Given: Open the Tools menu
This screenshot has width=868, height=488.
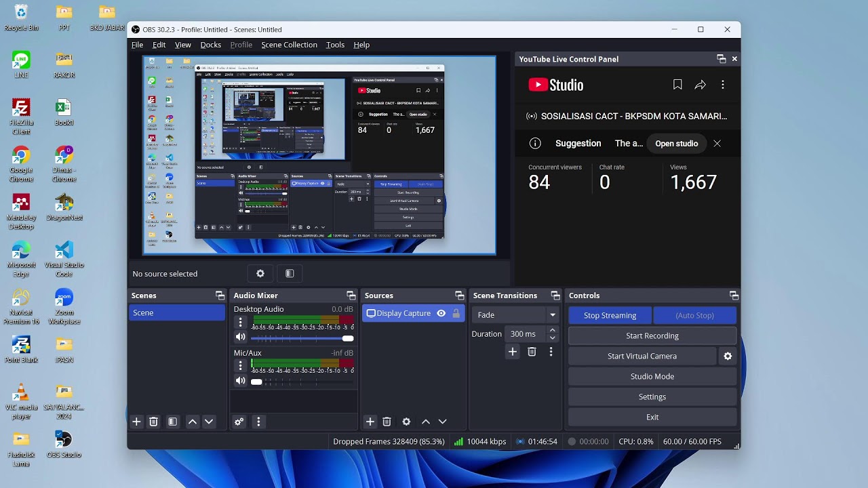Looking at the screenshot, I should [x=335, y=45].
